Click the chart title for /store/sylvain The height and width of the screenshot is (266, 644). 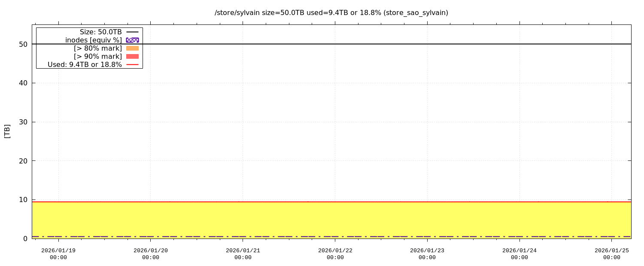click(x=331, y=12)
